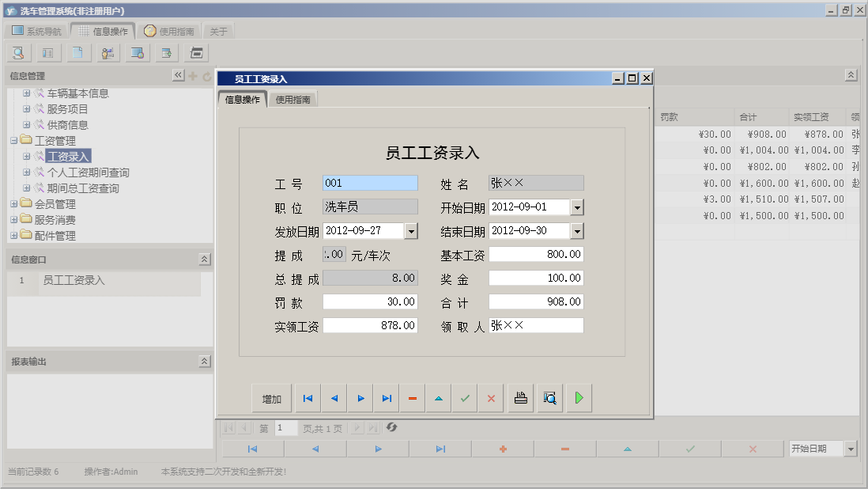The height and width of the screenshot is (489, 868).
Task: Switch to the 使用指南 tab in the dialog
Action: click(293, 99)
